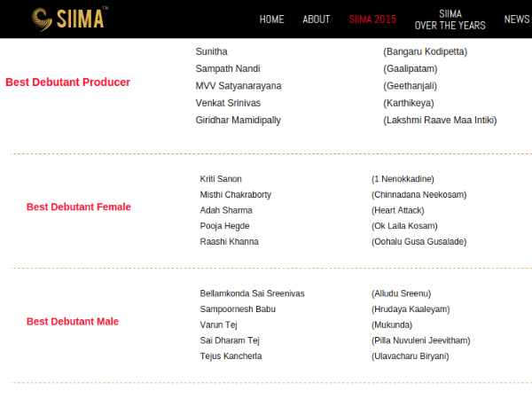Click the nominee Venkat Srinivas
The width and height of the screenshot is (532, 399).
pyautogui.click(x=228, y=103)
